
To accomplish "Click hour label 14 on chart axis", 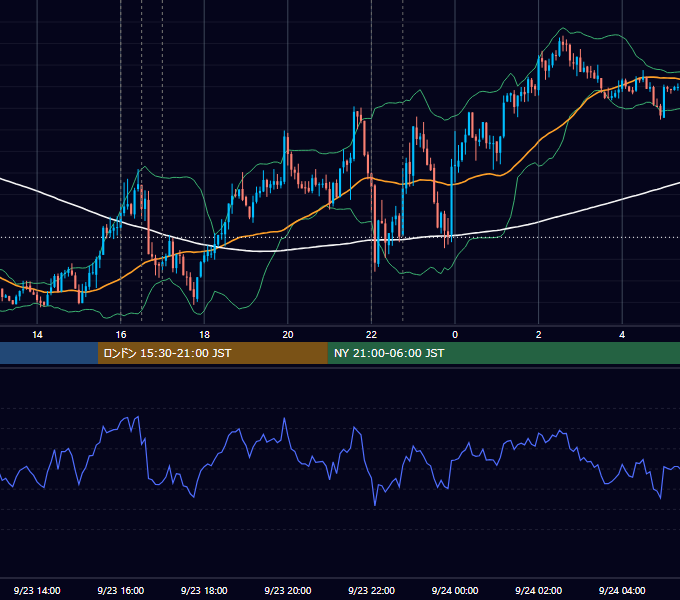I will pos(37,335).
